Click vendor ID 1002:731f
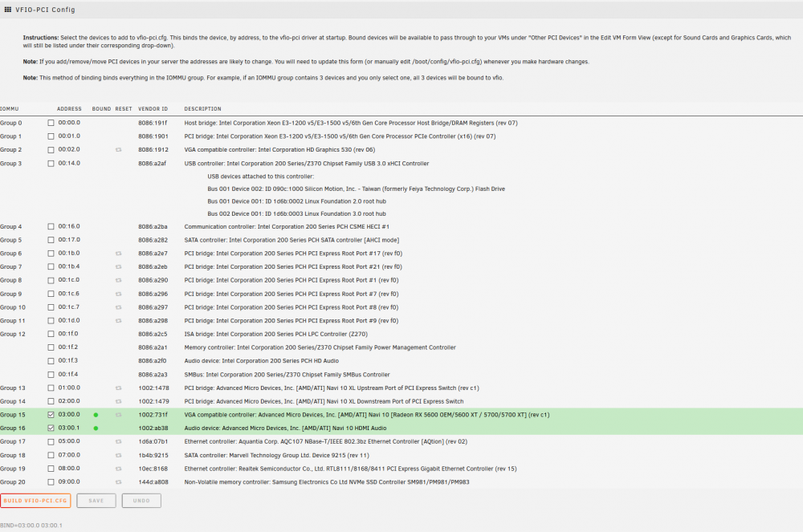803x532 pixels. 153,415
